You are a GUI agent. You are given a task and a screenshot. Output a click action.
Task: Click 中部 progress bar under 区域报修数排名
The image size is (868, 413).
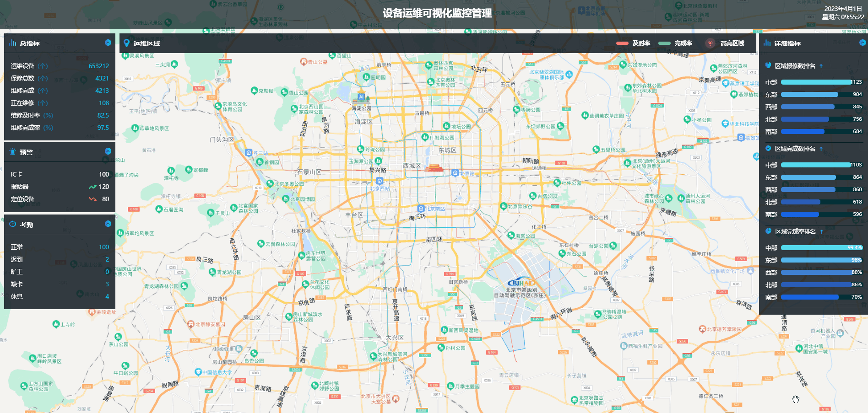coord(816,82)
